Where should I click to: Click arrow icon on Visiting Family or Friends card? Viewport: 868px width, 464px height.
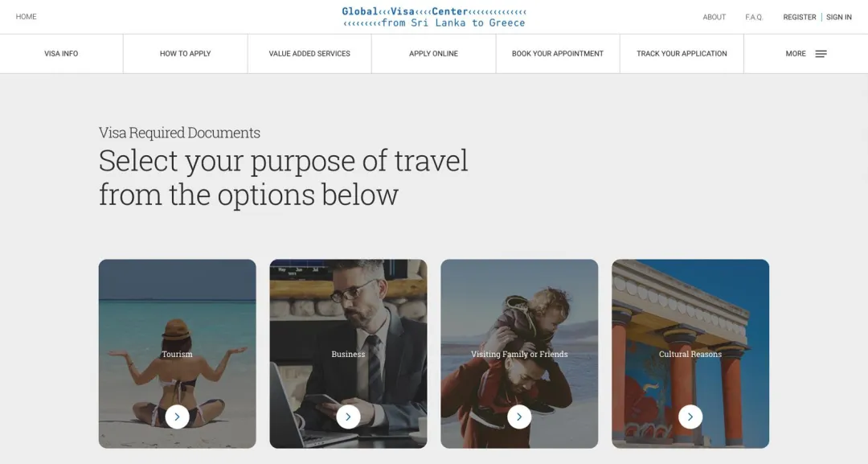click(519, 417)
